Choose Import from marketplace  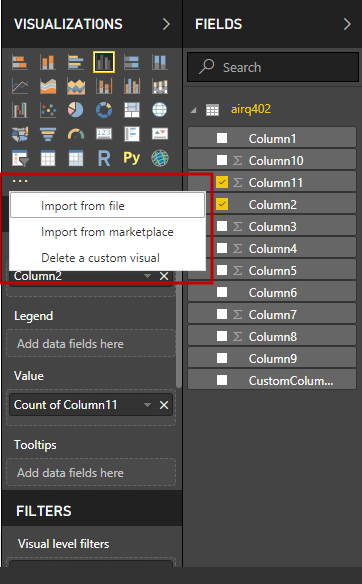(x=107, y=232)
